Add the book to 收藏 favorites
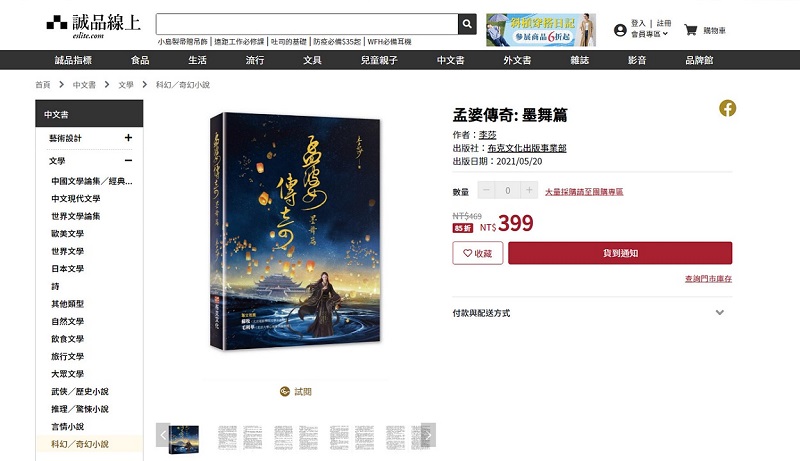 pyautogui.click(x=478, y=253)
